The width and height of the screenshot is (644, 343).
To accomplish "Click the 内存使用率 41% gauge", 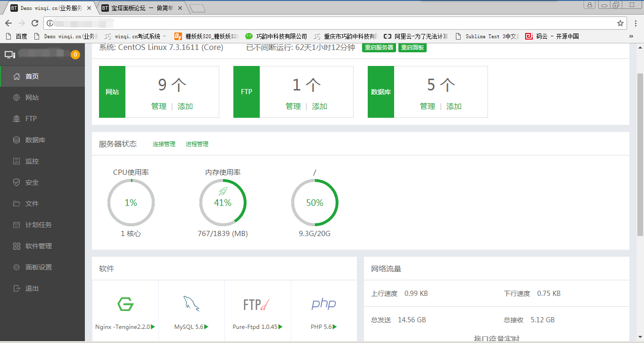I will (x=223, y=203).
